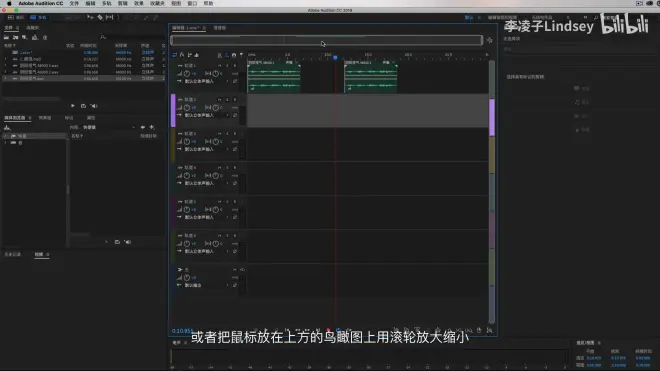
Task: Select the Move tool in top toolbar
Action: tap(90, 17)
